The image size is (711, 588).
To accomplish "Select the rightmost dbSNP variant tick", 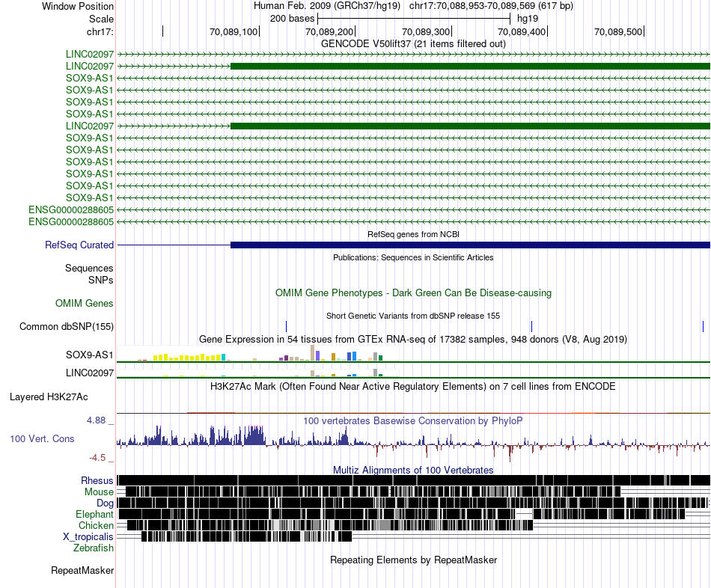I will [x=703, y=326].
